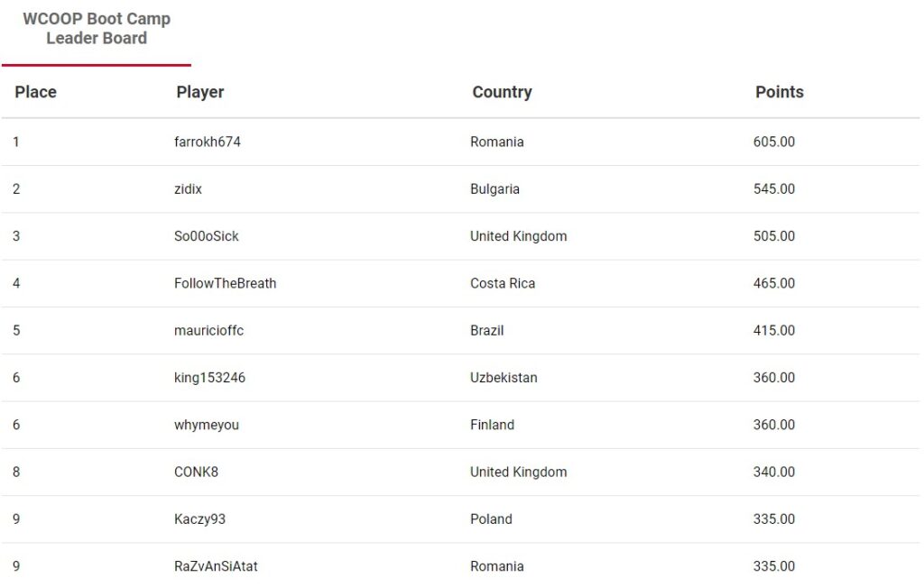Screen dimensions: 924x587
Task: Click Costa Rica country cell
Action: coord(503,283)
